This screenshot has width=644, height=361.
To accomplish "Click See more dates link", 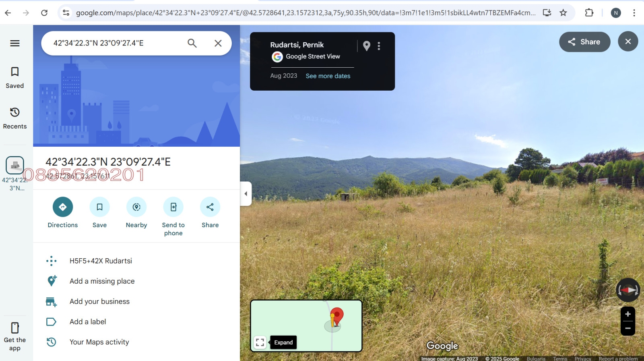I will [328, 76].
